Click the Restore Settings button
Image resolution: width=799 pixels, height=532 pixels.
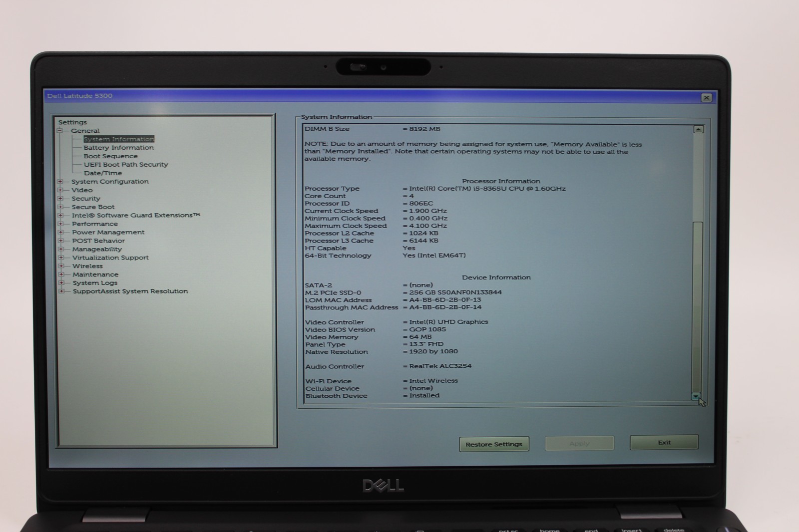click(x=494, y=444)
